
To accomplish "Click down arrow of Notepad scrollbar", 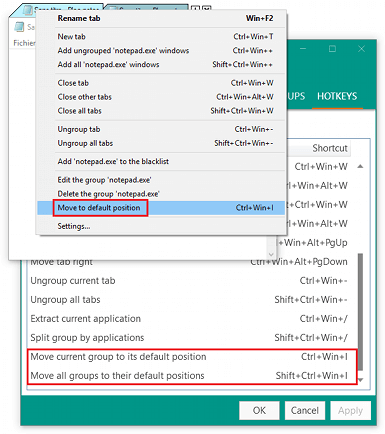I will click(x=271, y=255).
